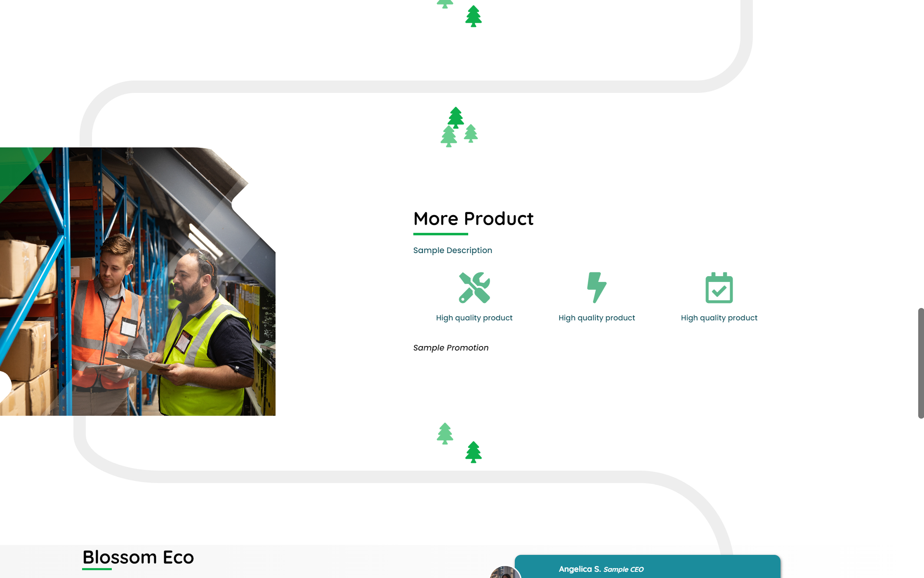Click the topmost dark tree in the cluster
Viewport: 924px width, 578px height.
click(x=456, y=117)
